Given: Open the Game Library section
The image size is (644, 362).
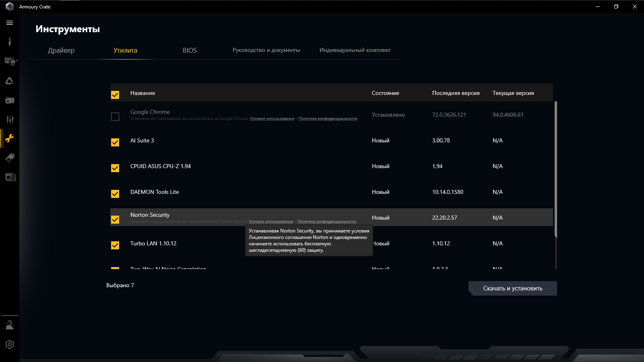Looking at the screenshot, I should click(x=10, y=100).
